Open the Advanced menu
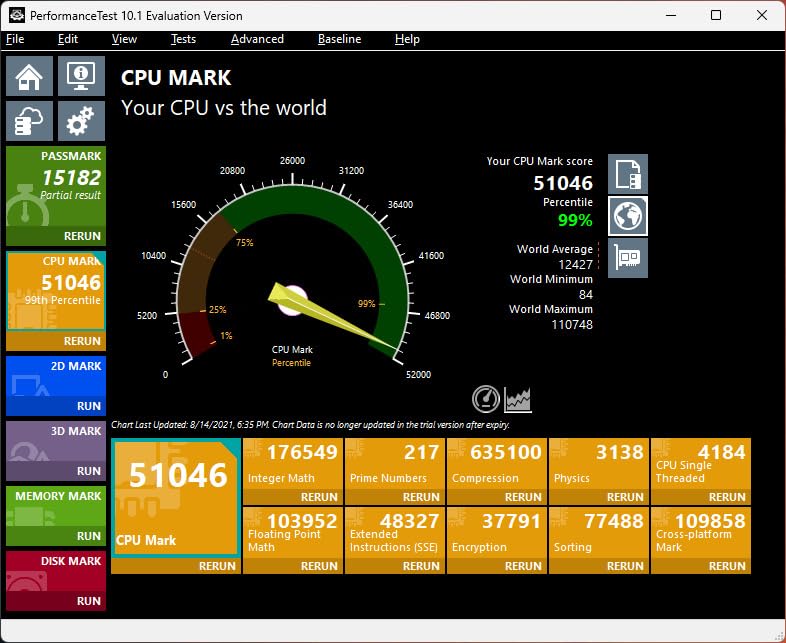Image resolution: width=786 pixels, height=643 pixels. pyautogui.click(x=257, y=39)
